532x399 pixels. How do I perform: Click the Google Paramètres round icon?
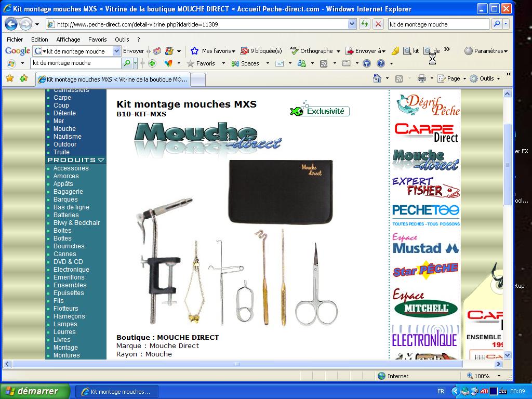coord(468,51)
